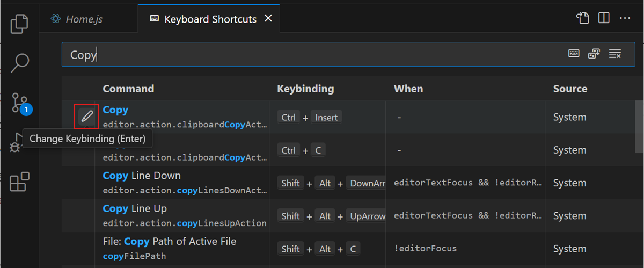Switch to the Home.js tab
Image resolution: width=644 pixels, height=268 pixels.
(x=77, y=19)
